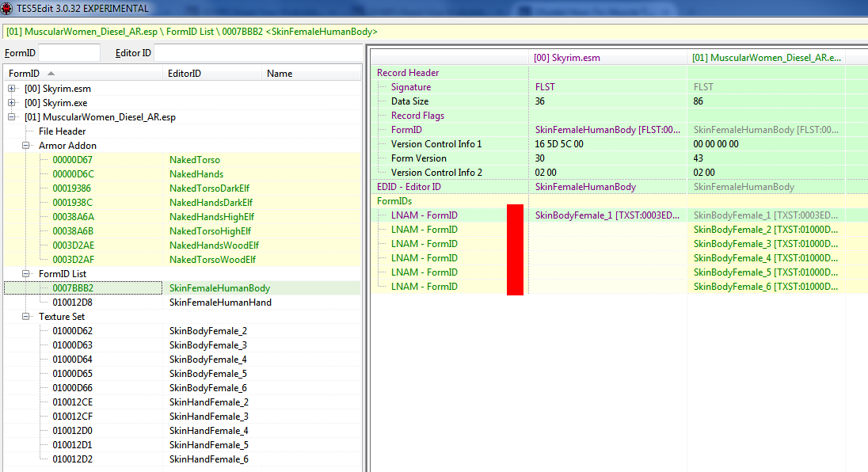Image resolution: width=868 pixels, height=472 pixels.
Task: Select the File Header entry
Action: [62, 131]
